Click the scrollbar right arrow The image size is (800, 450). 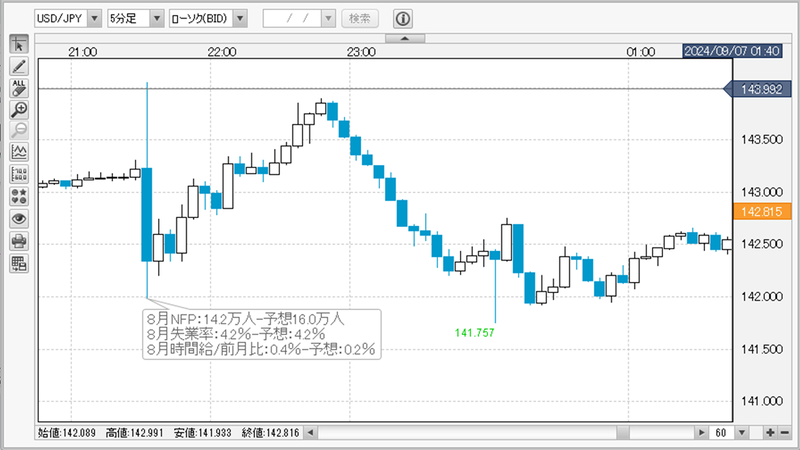click(x=702, y=433)
